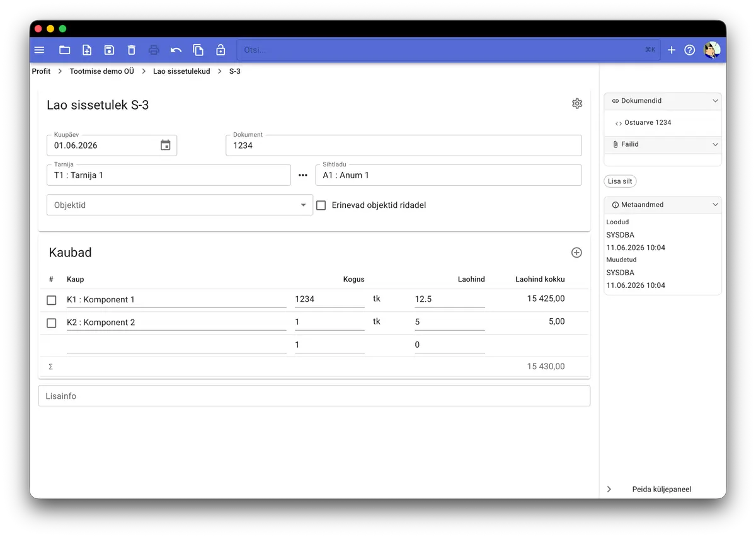Click the plus icon next to search
The width and height of the screenshot is (756, 538).
[672, 50]
